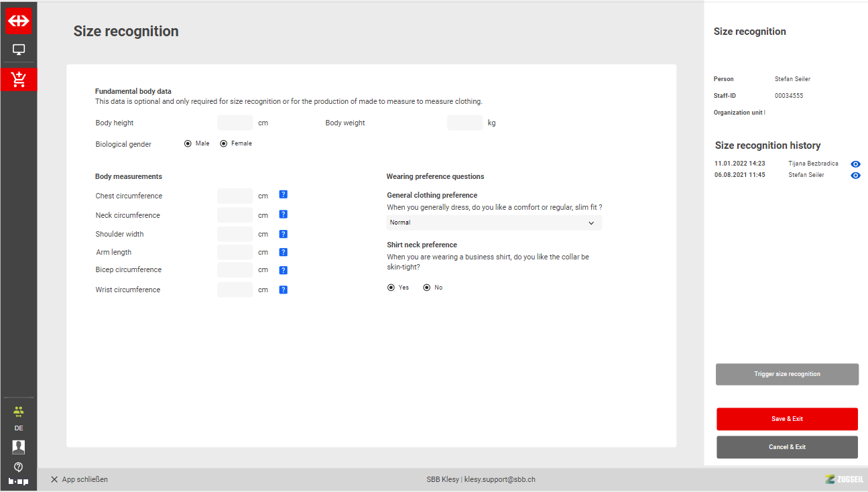Click the Body height input field
This screenshot has width=868, height=492.
(235, 123)
